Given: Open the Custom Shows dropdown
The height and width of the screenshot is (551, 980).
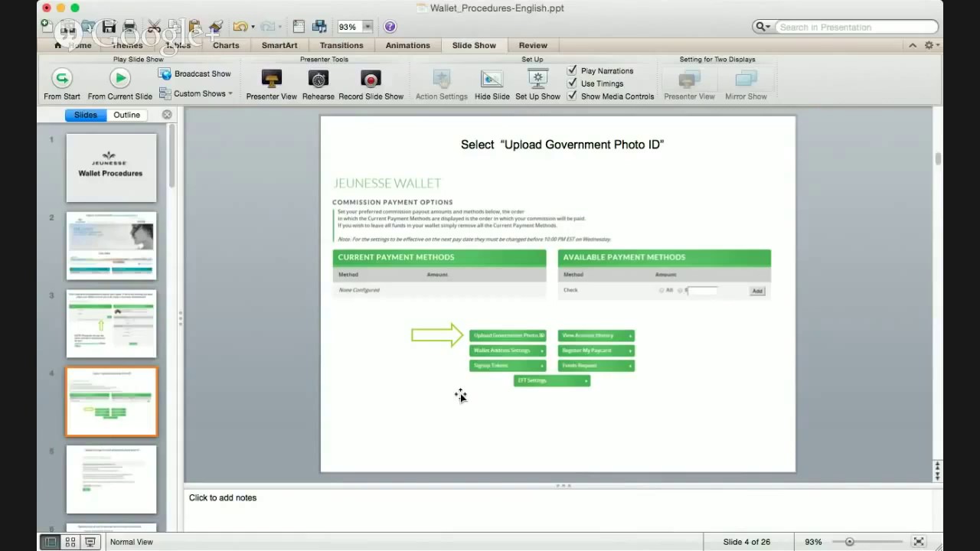Looking at the screenshot, I should click(x=196, y=93).
